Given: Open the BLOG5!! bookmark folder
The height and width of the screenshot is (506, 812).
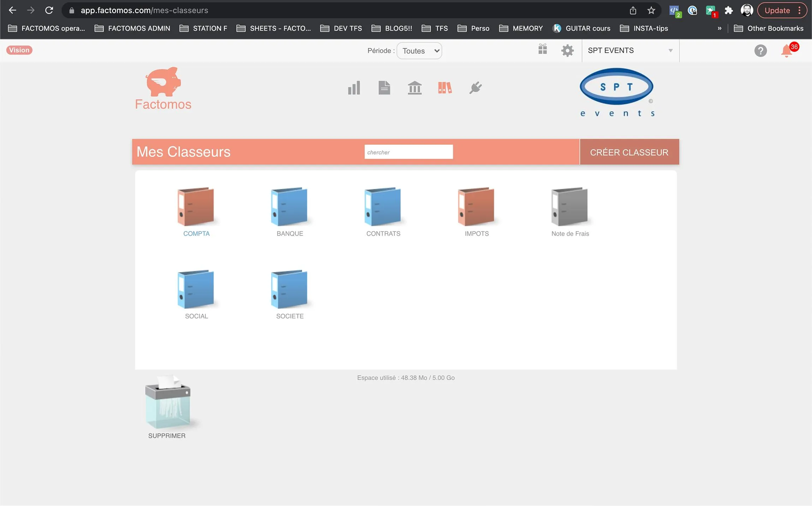Looking at the screenshot, I should coord(392,28).
